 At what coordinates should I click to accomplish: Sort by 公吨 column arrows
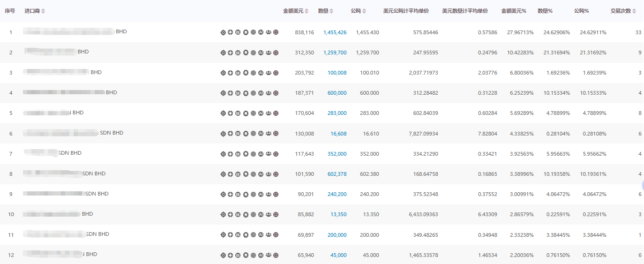coord(364,11)
